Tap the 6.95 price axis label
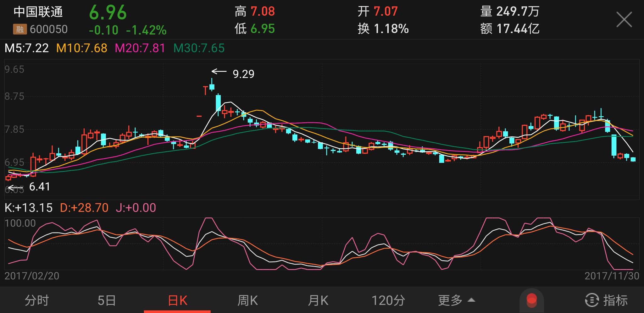The width and height of the screenshot is (644, 313). point(14,162)
